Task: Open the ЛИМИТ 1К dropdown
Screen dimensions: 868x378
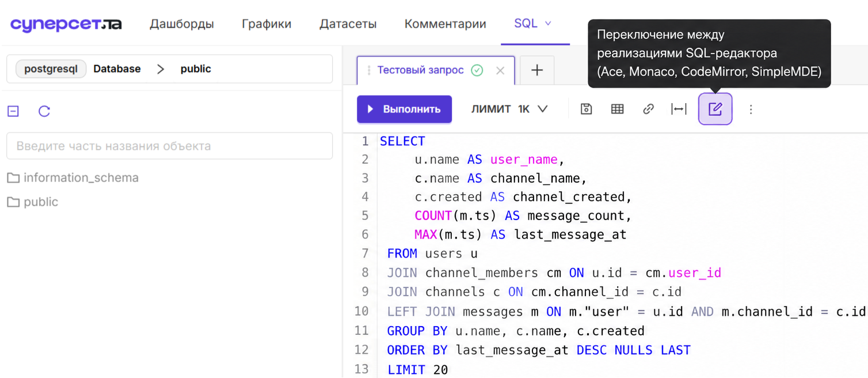Action: click(x=509, y=109)
